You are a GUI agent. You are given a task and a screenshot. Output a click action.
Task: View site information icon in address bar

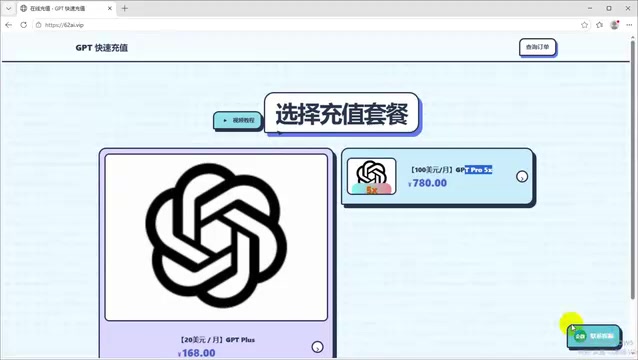38,25
